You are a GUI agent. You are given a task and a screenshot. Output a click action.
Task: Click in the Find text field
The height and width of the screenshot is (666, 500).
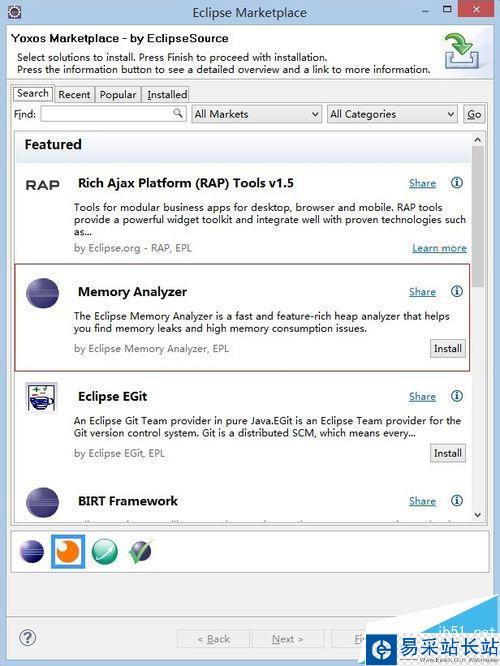(113, 114)
